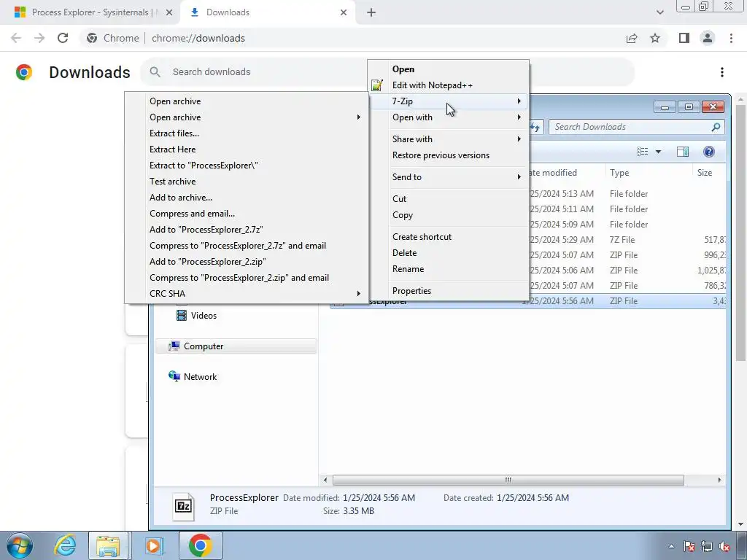Choose Restore previous versions
747x560 pixels.
[449, 155]
